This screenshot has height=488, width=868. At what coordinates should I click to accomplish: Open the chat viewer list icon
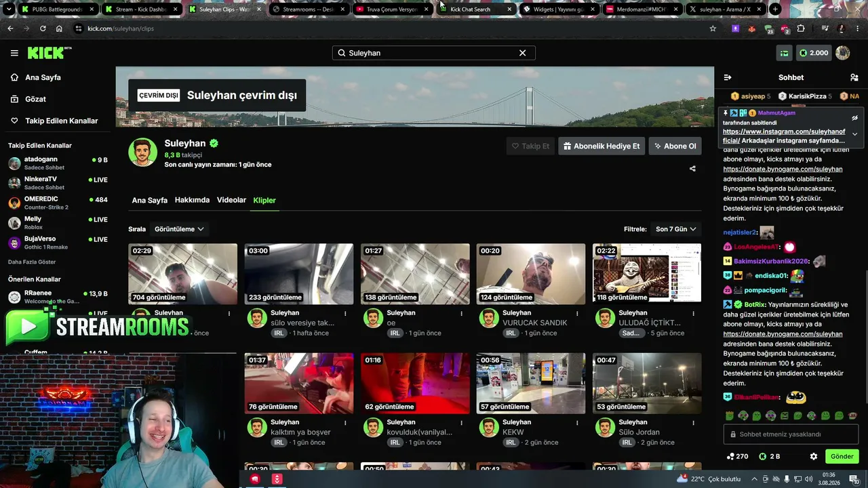pyautogui.click(x=854, y=77)
